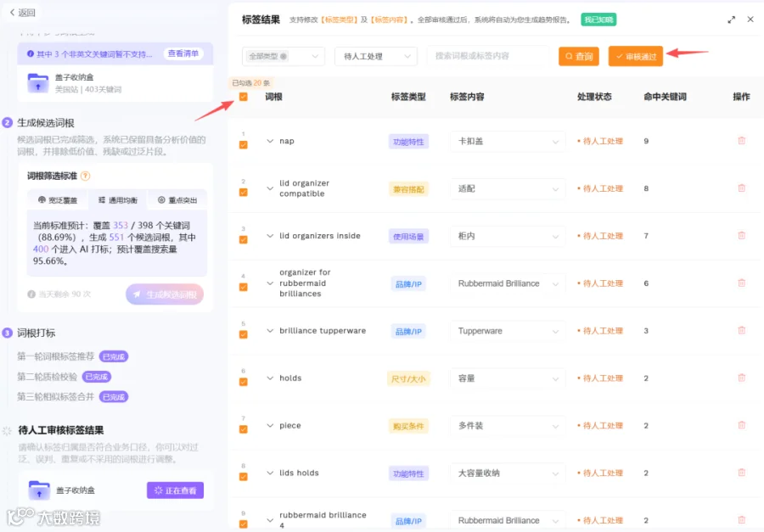
Task: Expand the brilliance tupperware row chevron
Action: point(270,330)
